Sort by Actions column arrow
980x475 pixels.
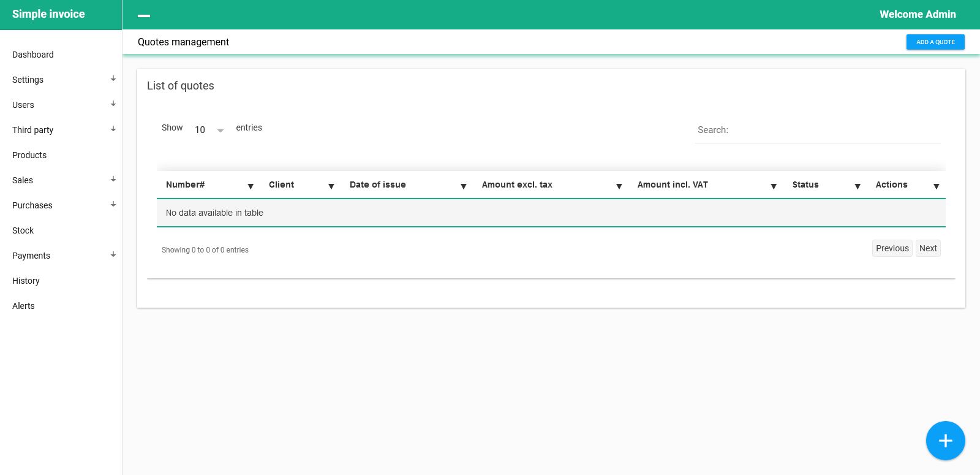pos(937,186)
